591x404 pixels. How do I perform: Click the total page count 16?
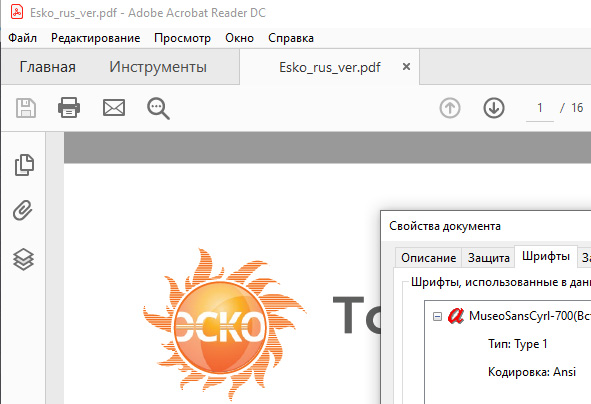click(x=577, y=108)
